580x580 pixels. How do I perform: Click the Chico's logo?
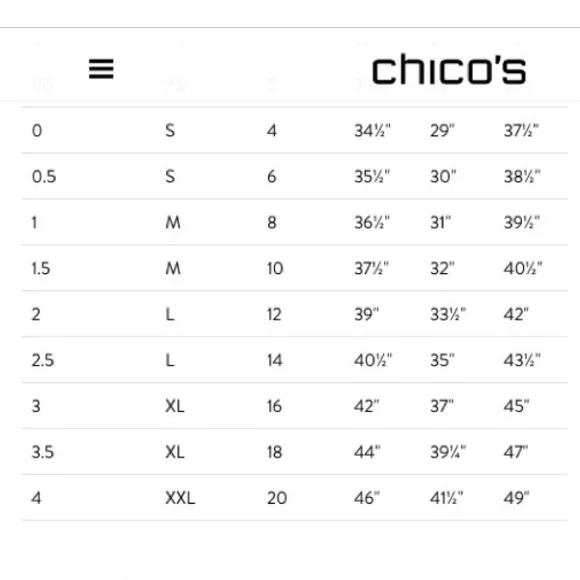pyautogui.click(x=449, y=69)
